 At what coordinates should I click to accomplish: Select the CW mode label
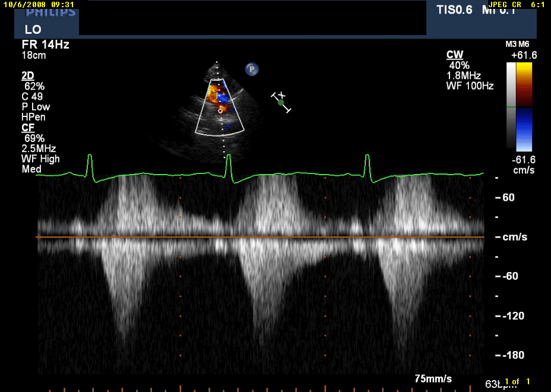pos(455,55)
